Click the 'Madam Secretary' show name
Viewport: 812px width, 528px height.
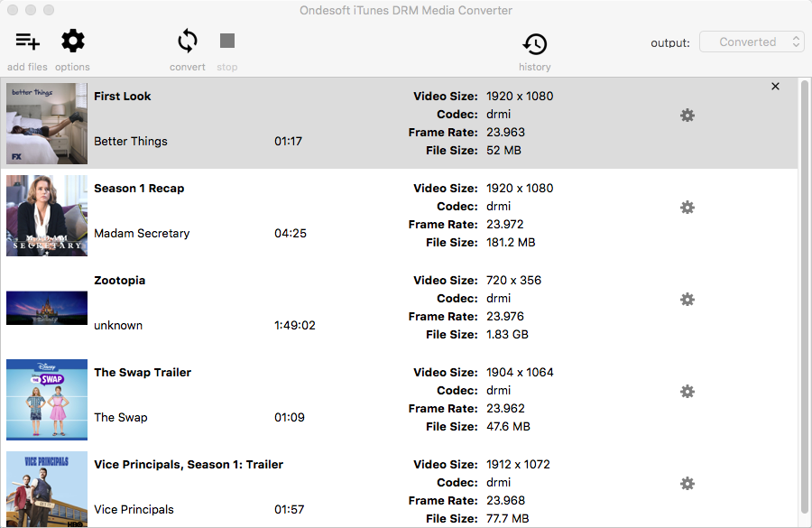pos(142,234)
